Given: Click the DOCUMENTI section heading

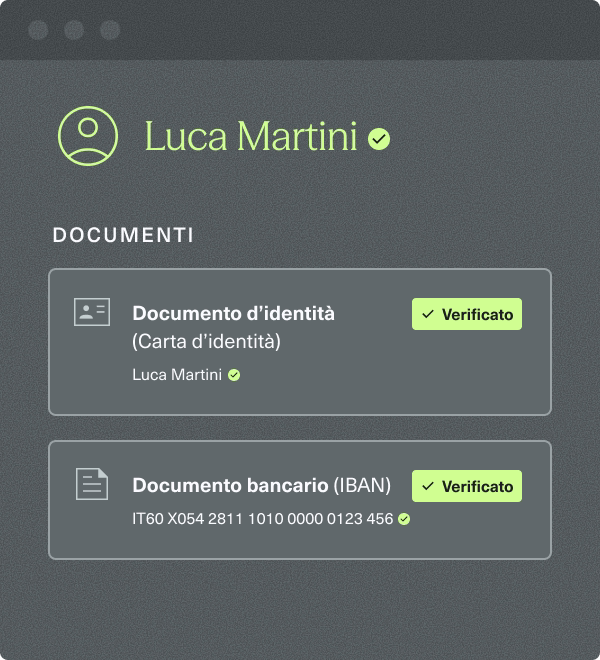Looking at the screenshot, I should 123,236.
